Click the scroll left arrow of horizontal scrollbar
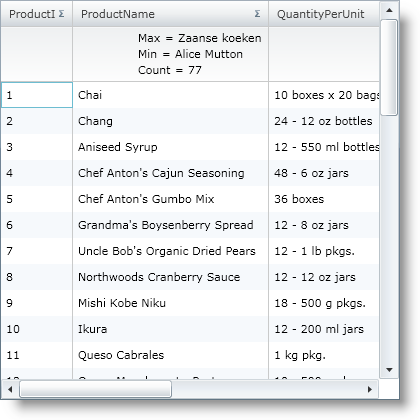Viewport: 420px width, 420px height. [x=10, y=389]
